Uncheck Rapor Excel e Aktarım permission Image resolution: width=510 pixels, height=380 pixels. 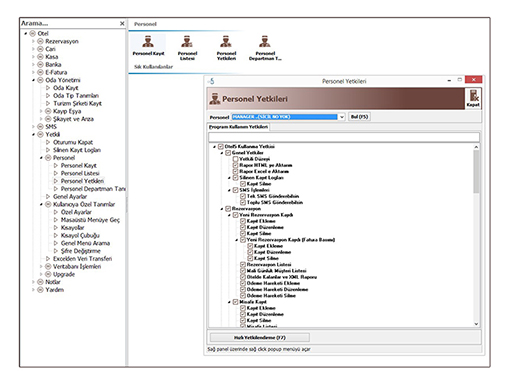click(235, 171)
